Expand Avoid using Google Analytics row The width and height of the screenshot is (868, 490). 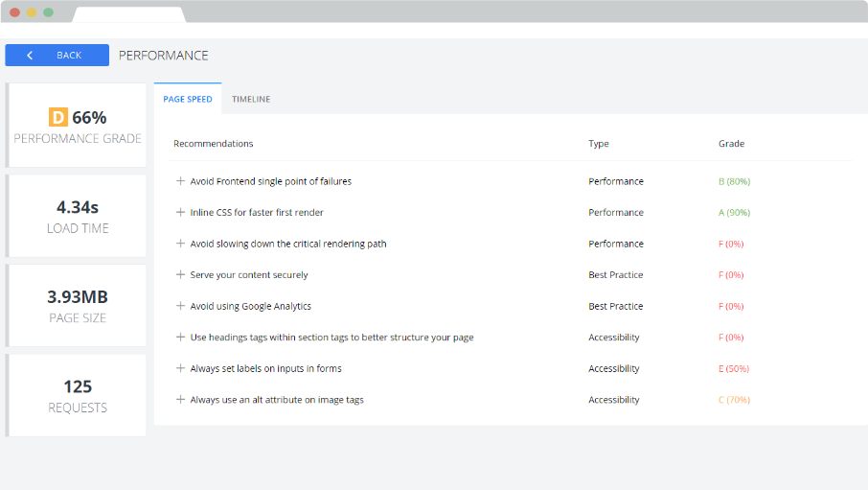point(180,306)
